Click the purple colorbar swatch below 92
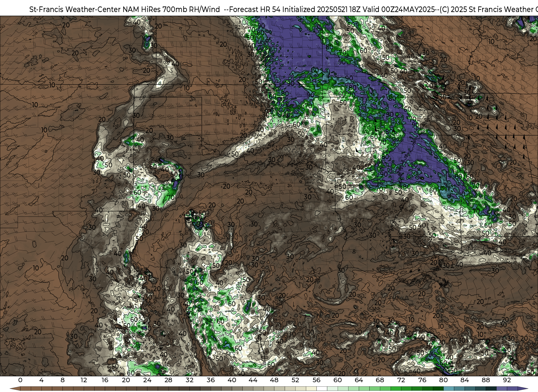Image resolution: width=538 pixels, height=392 pixels. click(x=512, y=389)
